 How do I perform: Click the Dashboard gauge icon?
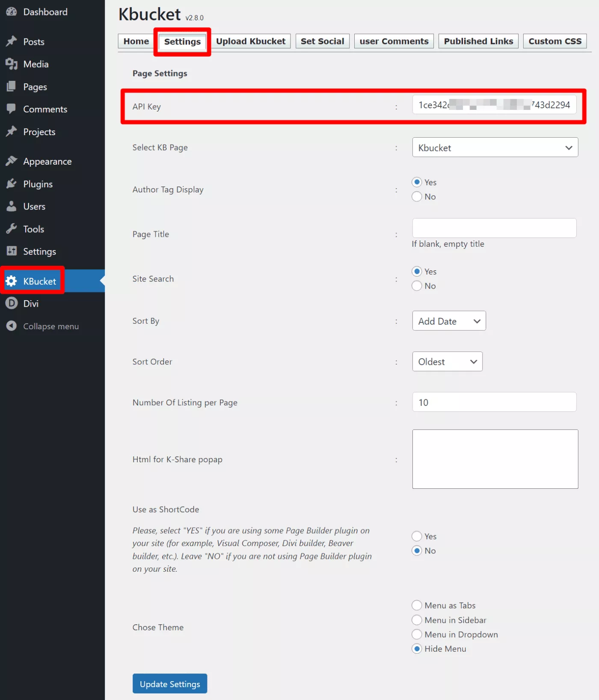coord(12,12)
